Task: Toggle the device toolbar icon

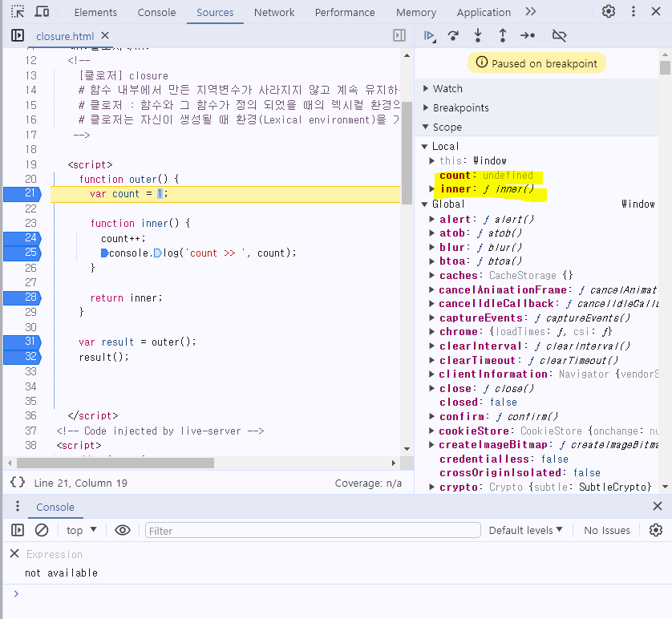Action: 42,11
